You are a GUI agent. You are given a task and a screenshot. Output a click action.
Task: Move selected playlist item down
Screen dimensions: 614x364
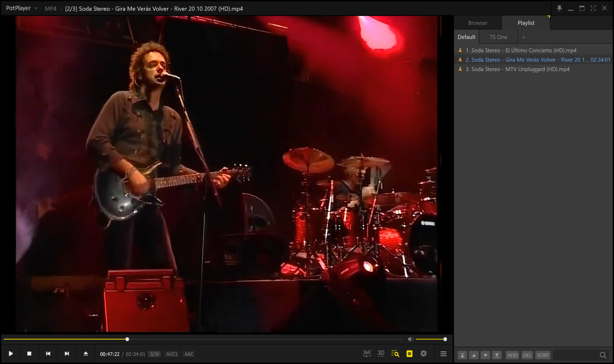pyautogui.click(x=485, y=355)
